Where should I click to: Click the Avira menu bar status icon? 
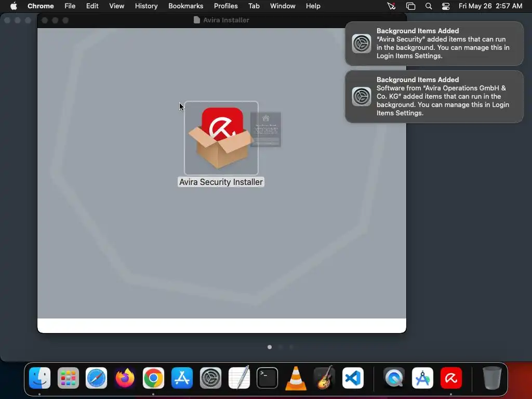(392, 6)
